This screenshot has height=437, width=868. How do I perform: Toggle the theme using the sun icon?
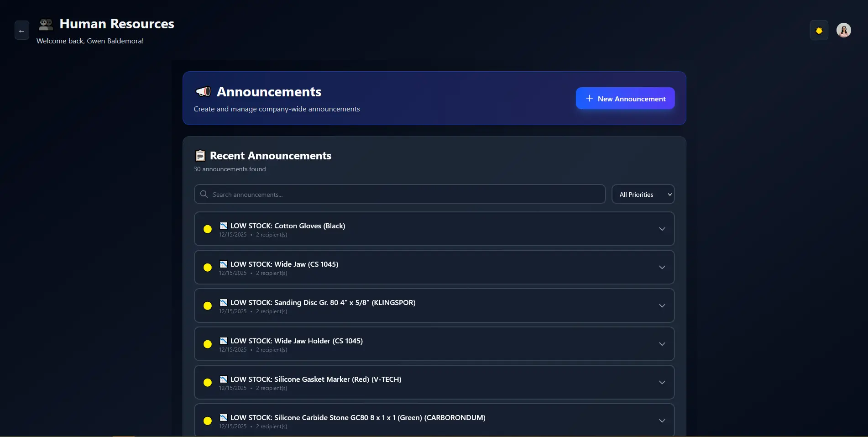tap(819, 30)
